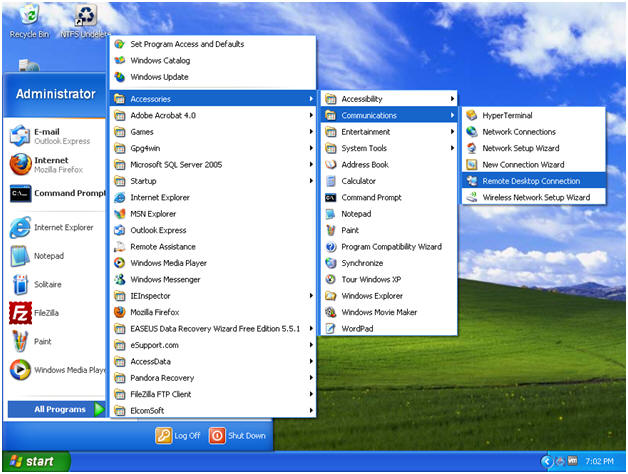Click the taskbar clock showing 7:02 PM
628x474 pixels.
[599, 462]
